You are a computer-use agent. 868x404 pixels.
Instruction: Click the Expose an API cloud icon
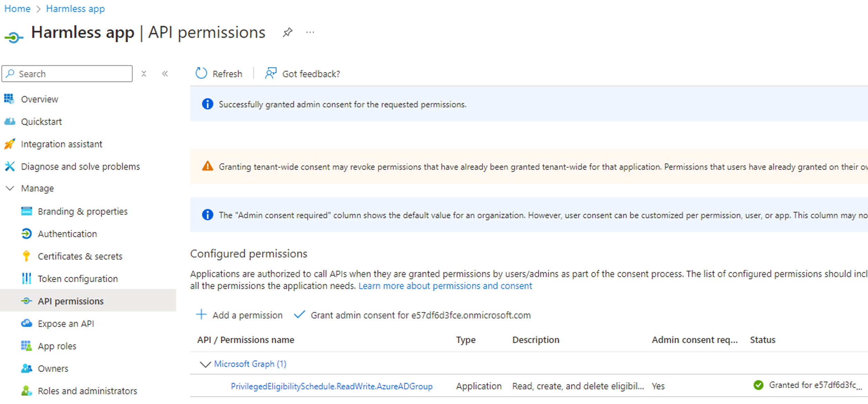[26, 323]
